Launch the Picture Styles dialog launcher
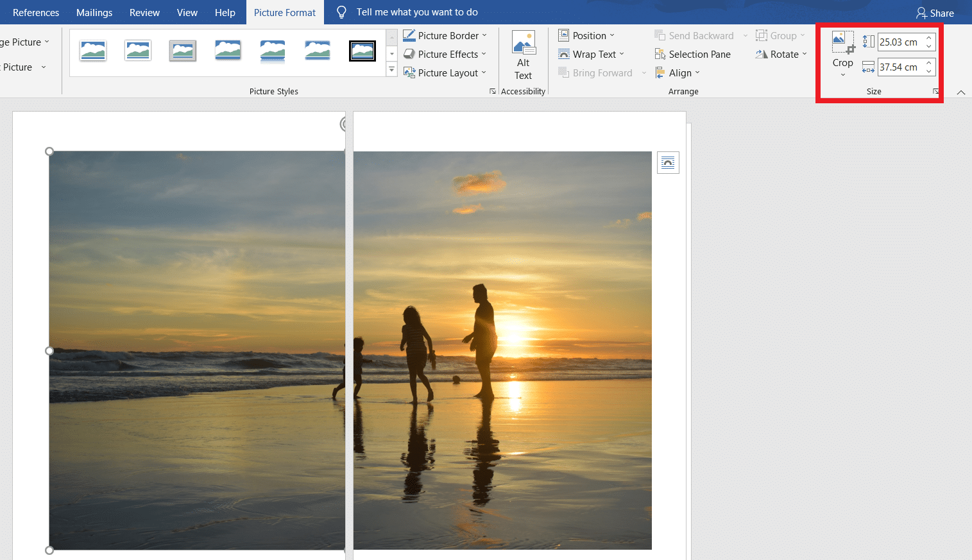This screenshot has width=972, height=560. coord(493,92)
